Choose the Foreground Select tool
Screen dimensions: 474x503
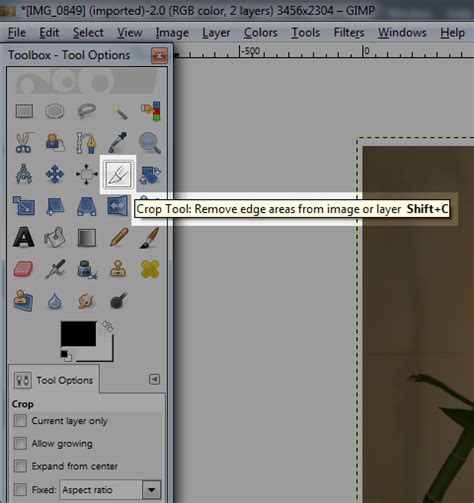coord(55,143)
